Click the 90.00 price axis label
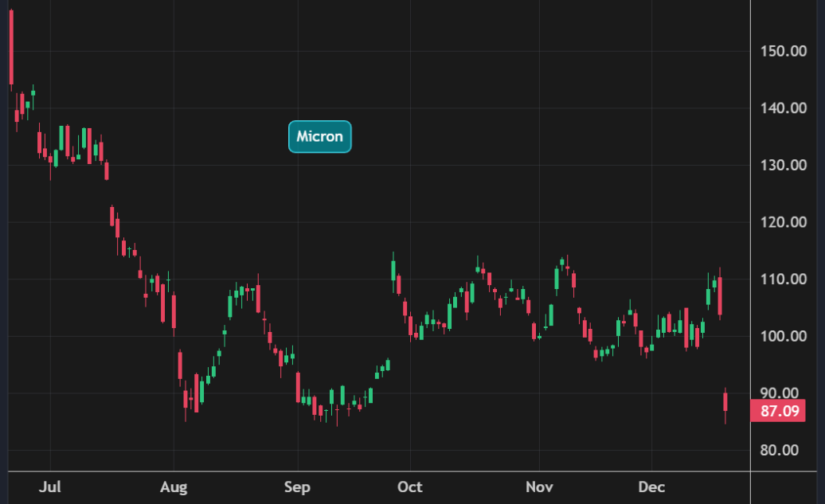Screen dimensions: 825x504 point(780,393)
